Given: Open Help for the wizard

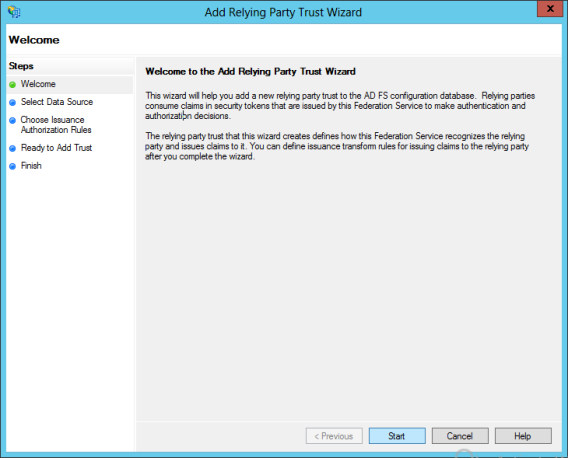Looking at the screenshot, I should click(x=523, y=436).
